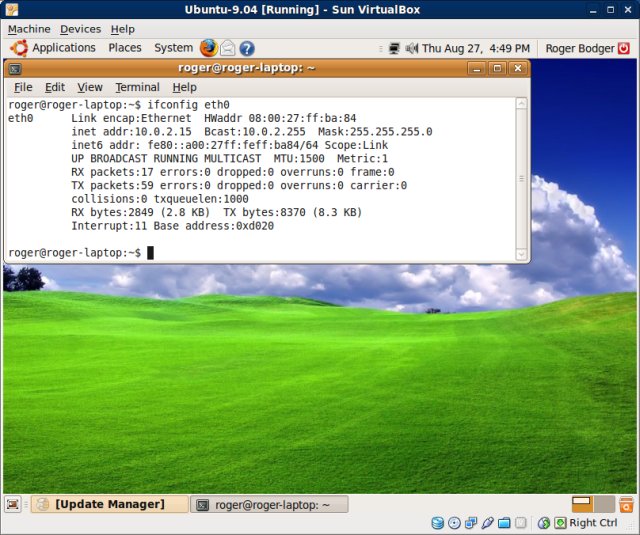Click the ifconfig eth0 command text
640x535 pixels.
click(188, 105)
